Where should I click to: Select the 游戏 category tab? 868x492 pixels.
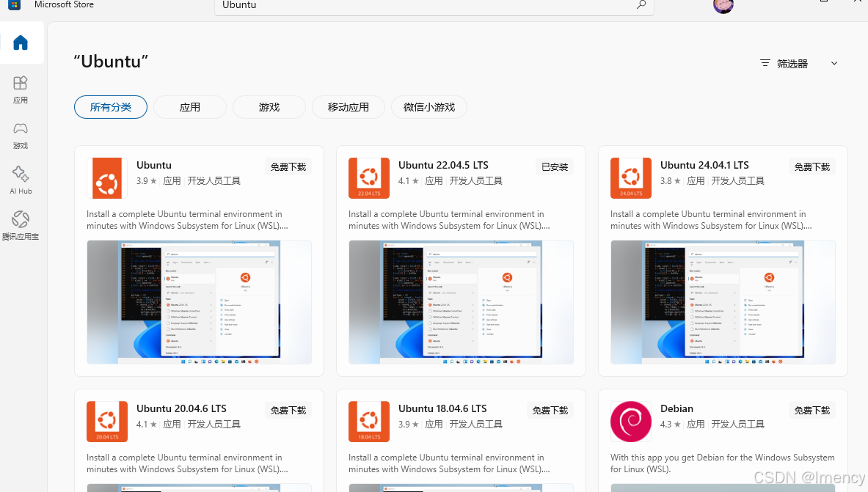[269, 107]
